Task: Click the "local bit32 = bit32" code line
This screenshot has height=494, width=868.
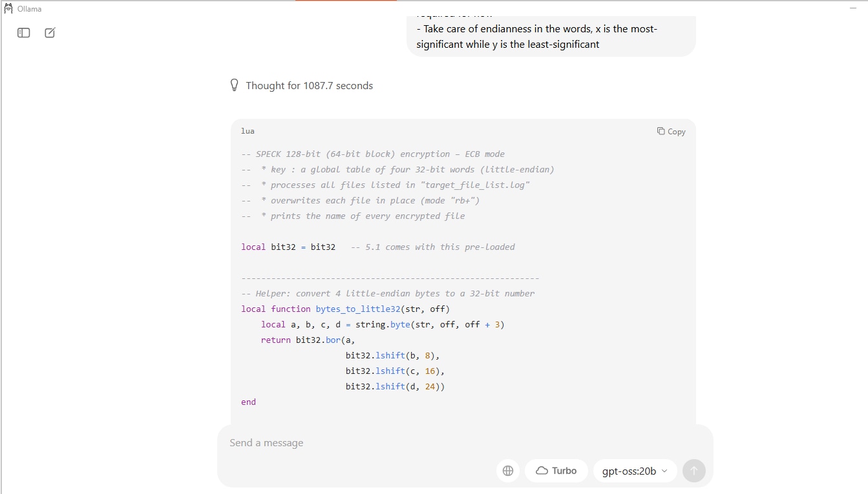Action: click(288, 247)
